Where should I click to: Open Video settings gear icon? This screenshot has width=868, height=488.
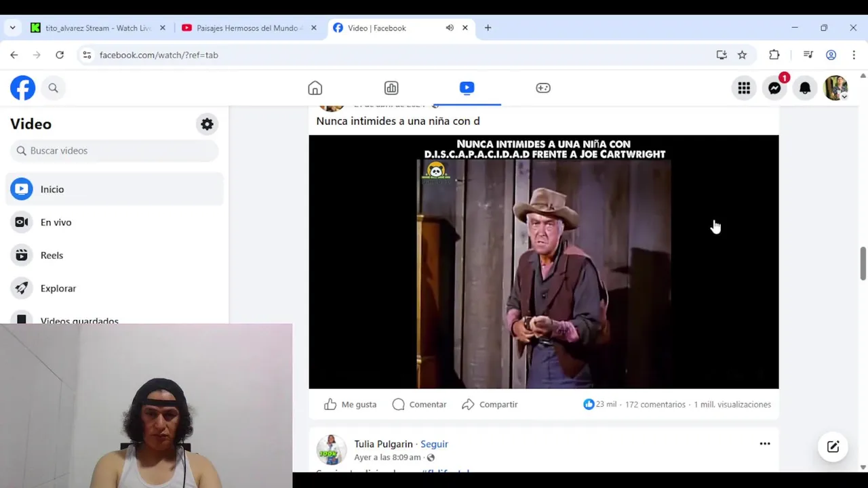coord(207,124)
